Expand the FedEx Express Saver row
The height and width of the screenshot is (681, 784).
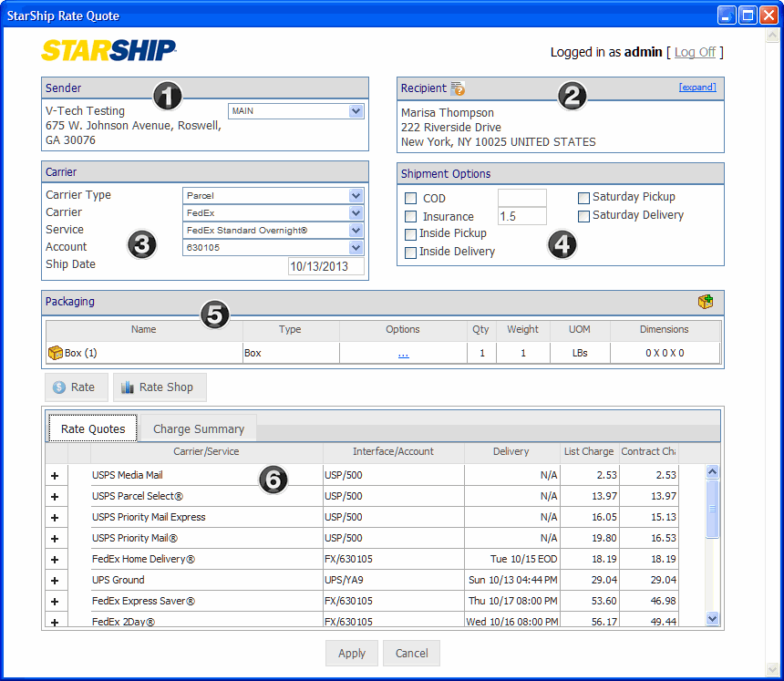[x=55, y=602]
